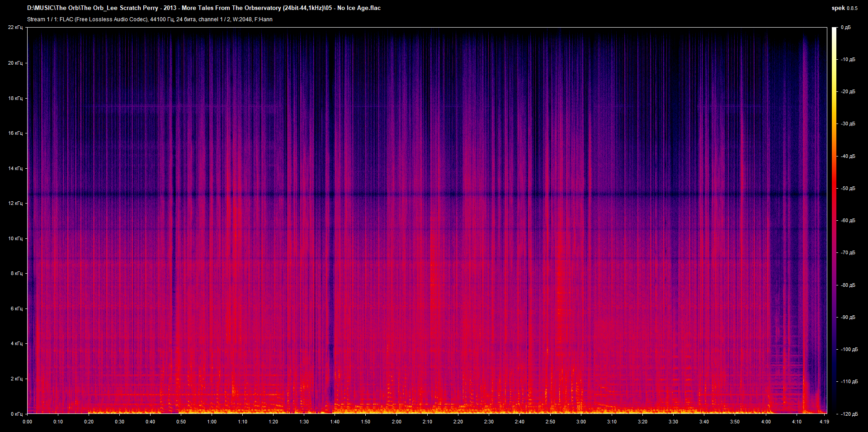Click the 4:19 end time label
This screenshot has height=432, width=868.
[824, 422]
